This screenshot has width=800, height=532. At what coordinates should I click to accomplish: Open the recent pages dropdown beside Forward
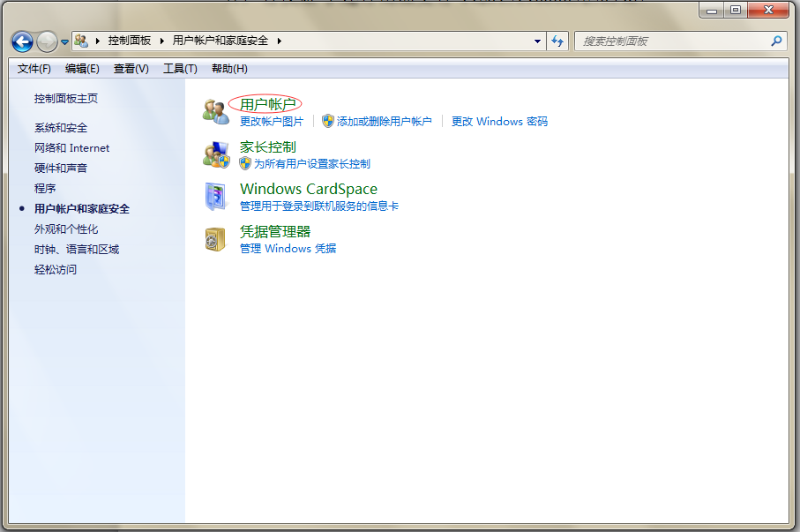(x=64, y=41)
